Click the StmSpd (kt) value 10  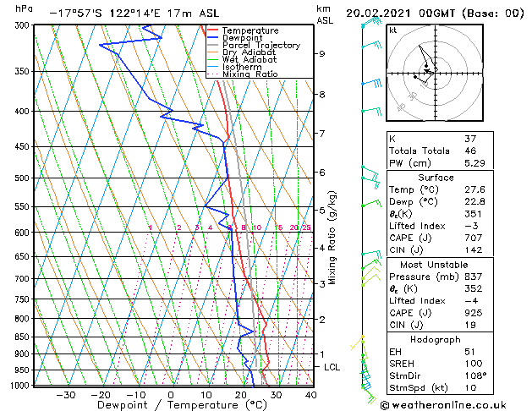pos(470,388)
